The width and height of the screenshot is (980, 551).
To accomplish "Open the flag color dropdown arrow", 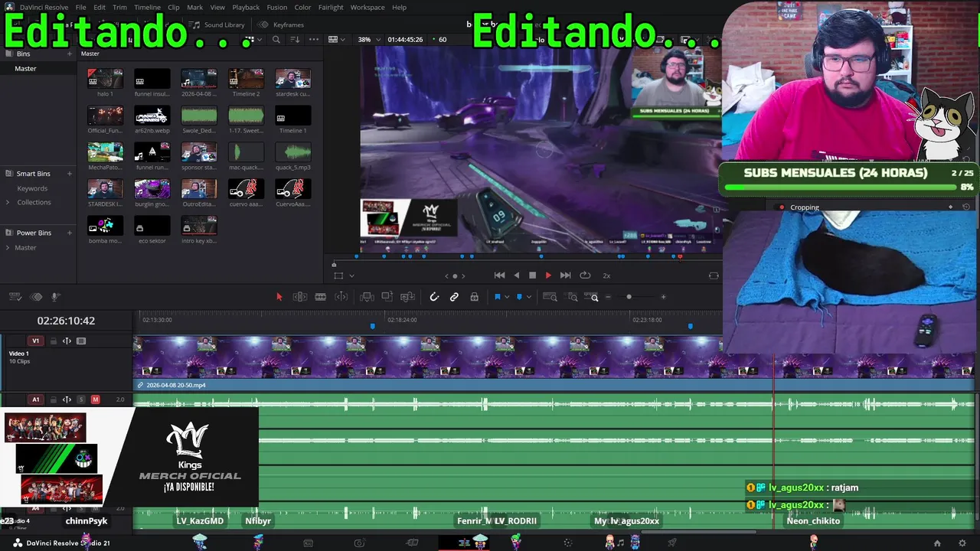I will (x=507, y=297).
